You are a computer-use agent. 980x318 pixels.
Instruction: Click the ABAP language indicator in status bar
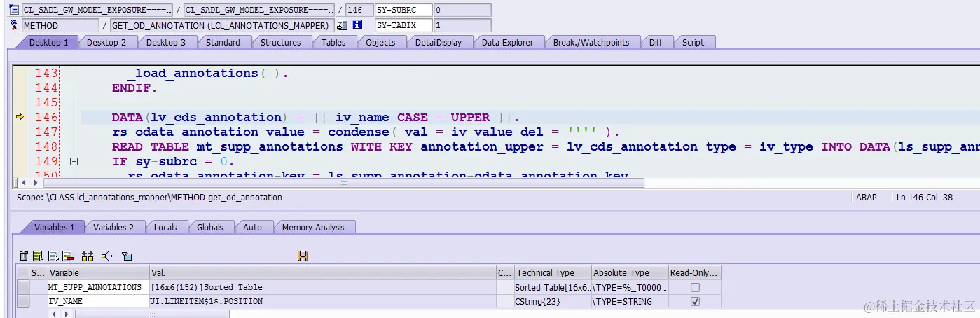point(866,198)
